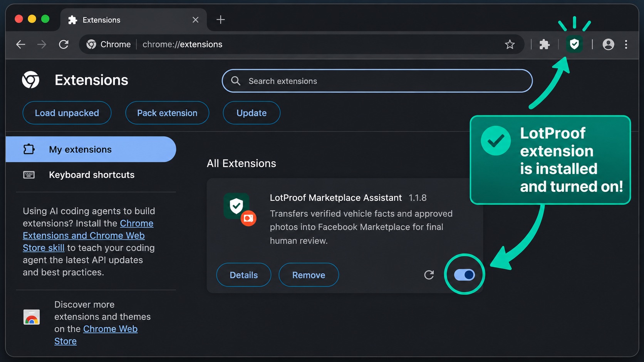Click the Load unpacked button
644x362 pixels.
pyautogui.click(x=67, y=113)
